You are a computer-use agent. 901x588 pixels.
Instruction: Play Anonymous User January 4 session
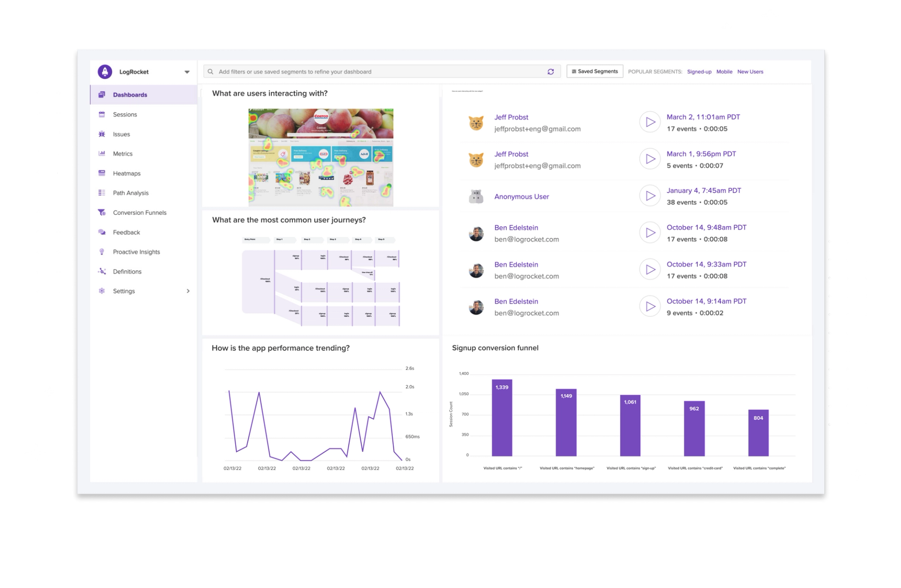650,196
